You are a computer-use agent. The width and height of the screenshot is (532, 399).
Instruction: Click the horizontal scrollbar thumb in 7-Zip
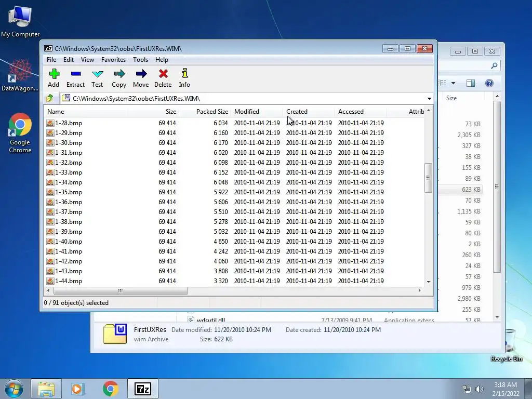pyautogui.click(x=120, y=291)
